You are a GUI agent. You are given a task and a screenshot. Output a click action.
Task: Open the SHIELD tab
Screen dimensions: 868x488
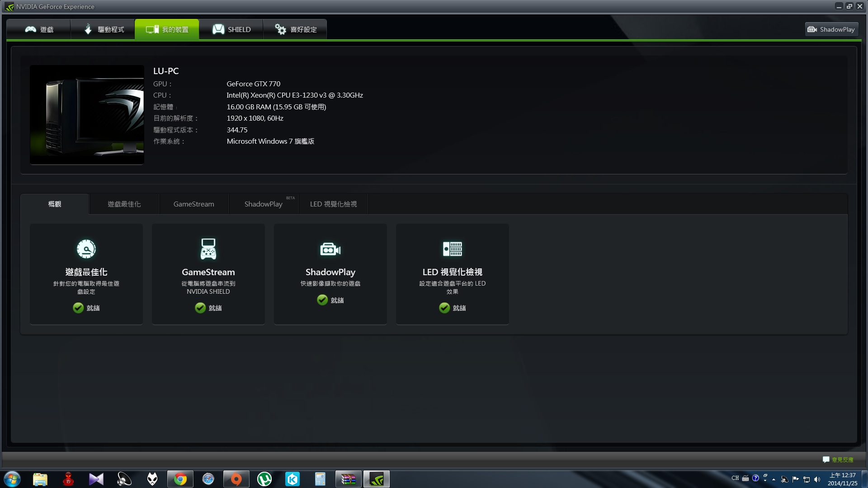click(x=231, y=29)
